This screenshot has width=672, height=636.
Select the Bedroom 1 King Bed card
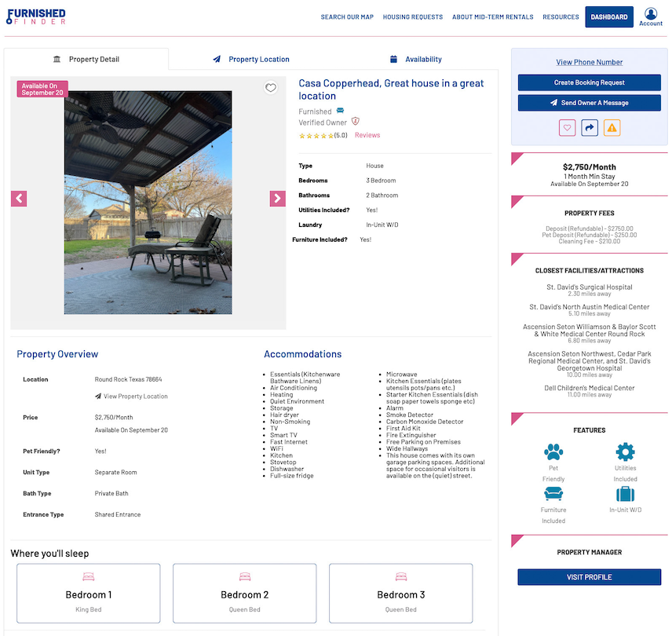(x=88, y=593)
